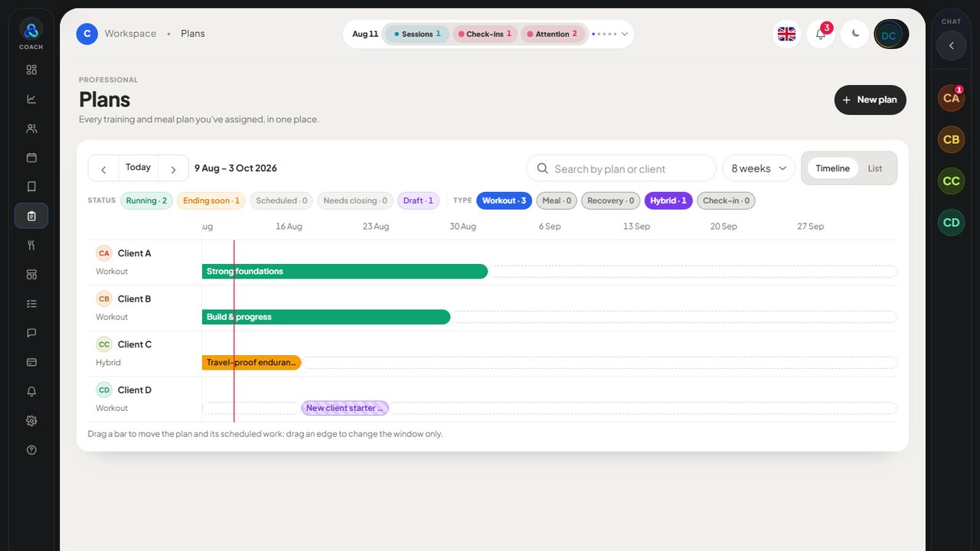The height and width of the screenshot is (551, 980).
Task: Toggle the Ending soon status filter
Action: point(211,201)
